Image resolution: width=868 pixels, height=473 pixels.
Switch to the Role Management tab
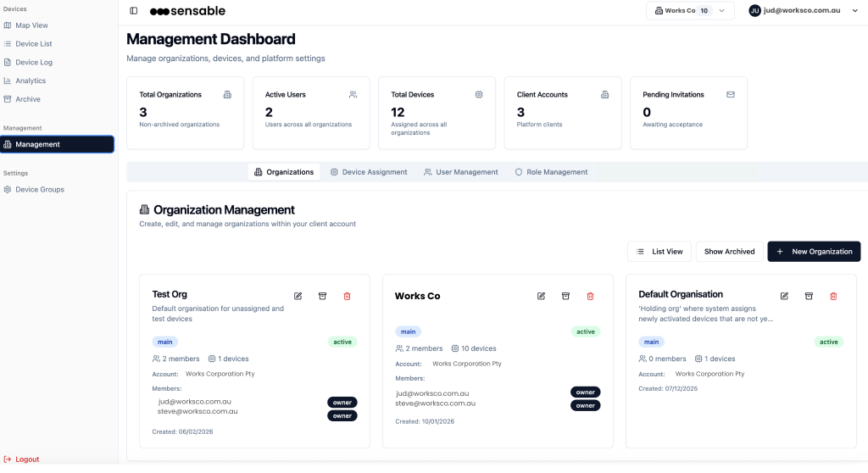click(551, 172)
